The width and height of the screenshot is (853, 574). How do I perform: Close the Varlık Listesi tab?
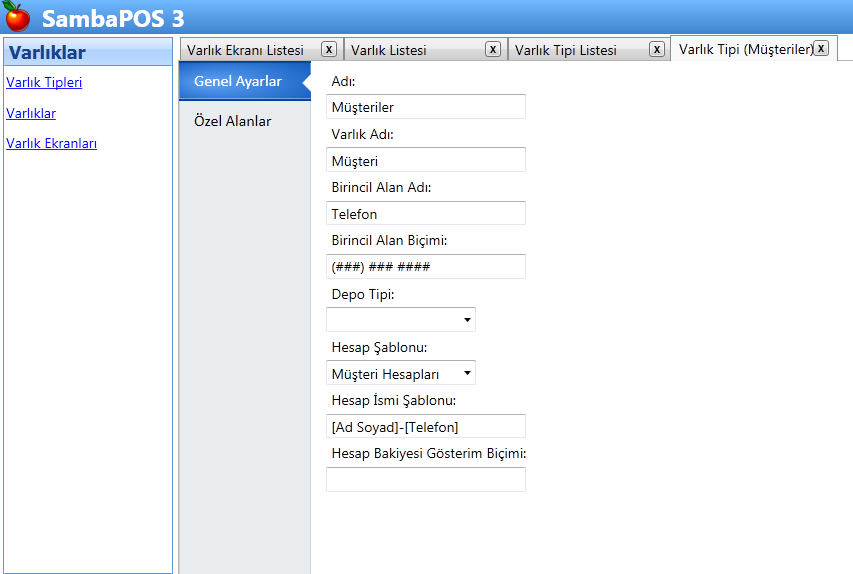tap(492, 49)
